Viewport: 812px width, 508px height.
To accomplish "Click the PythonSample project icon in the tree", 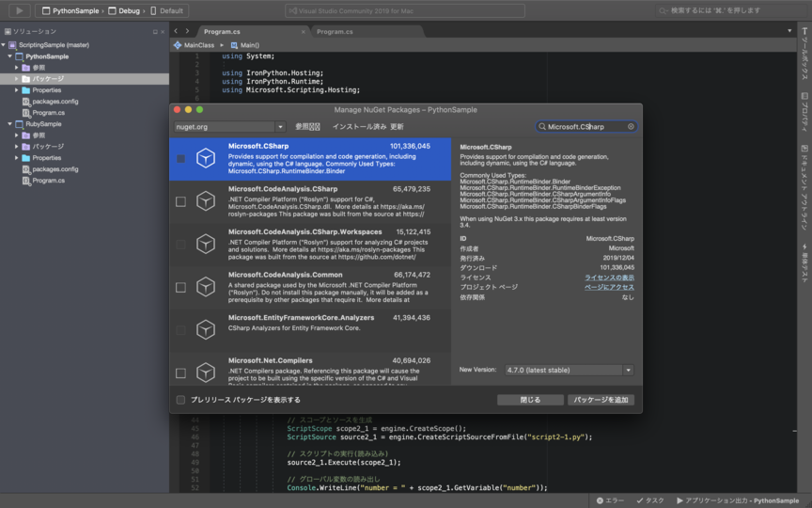I will [x=19, y=56].
